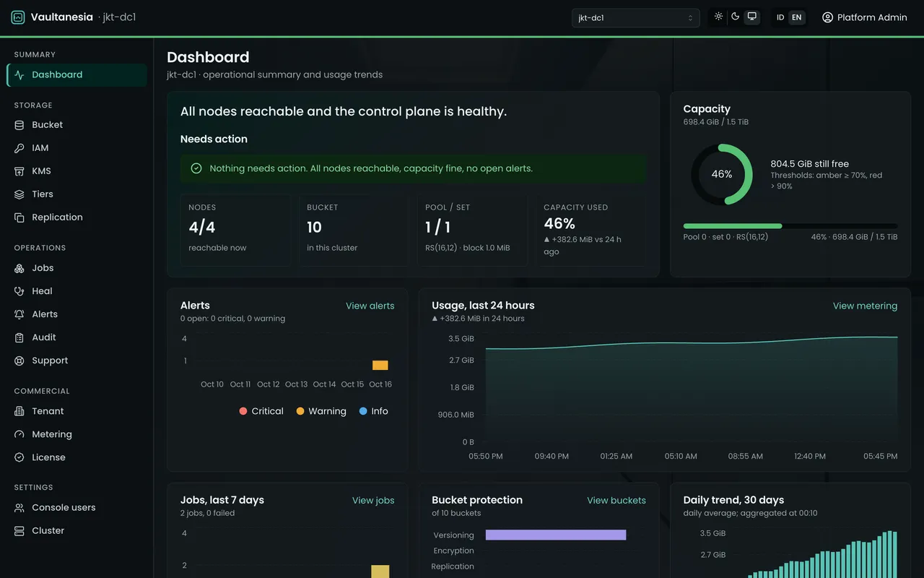Click the BUCKET count card showing 10
Image resolution: width=924 pixels, height=578 pixels.
(354, 230)
